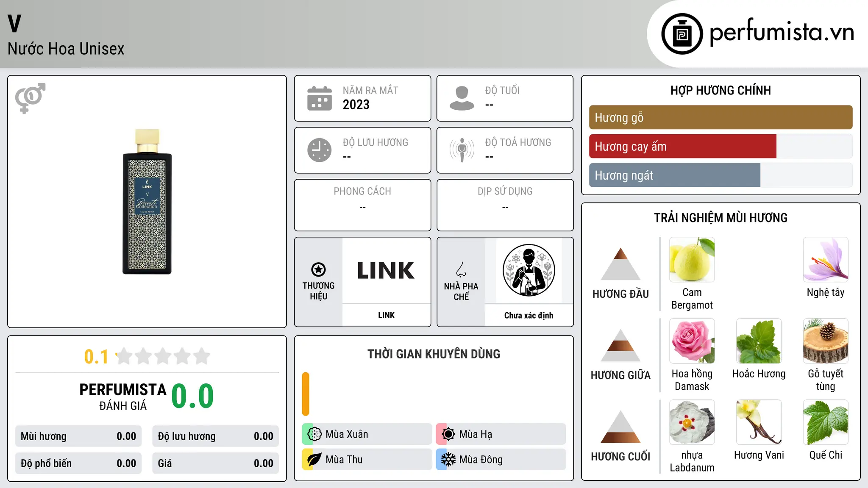Click the perfume name V title
Image resolution: width=868 pixels, height=488 pixels.
coord(14,24)
